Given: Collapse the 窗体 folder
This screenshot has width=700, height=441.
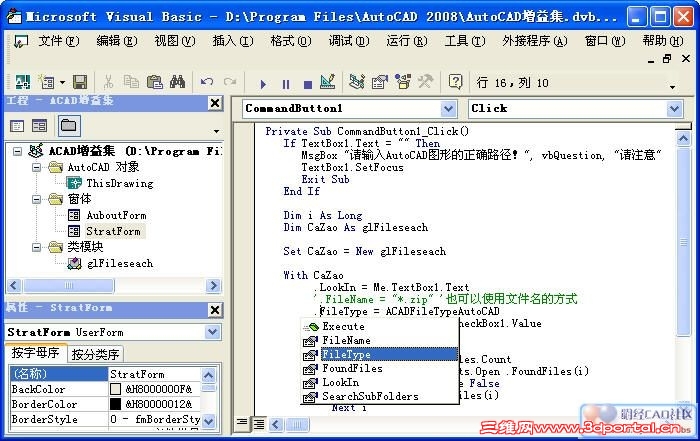Looking at the screenshot, I should (x=37, y=200).
